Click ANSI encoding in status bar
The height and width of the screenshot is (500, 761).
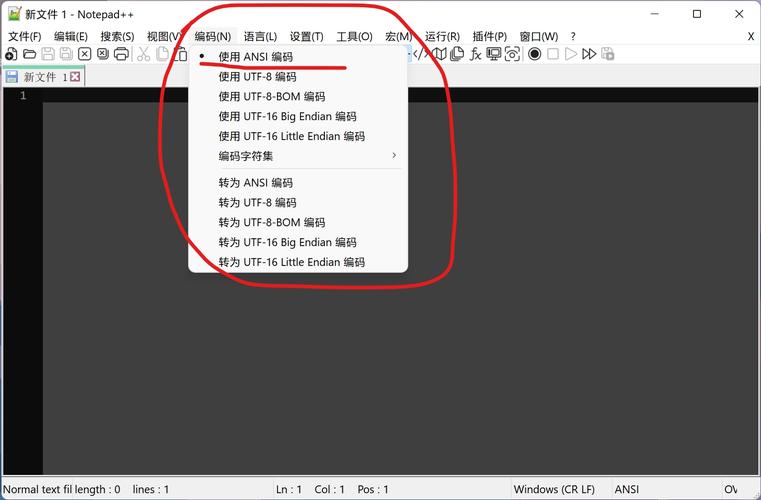coord(627,489)
